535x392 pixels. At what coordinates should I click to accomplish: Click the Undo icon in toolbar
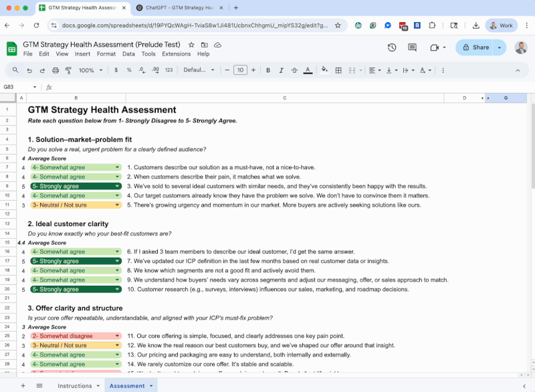29,70
